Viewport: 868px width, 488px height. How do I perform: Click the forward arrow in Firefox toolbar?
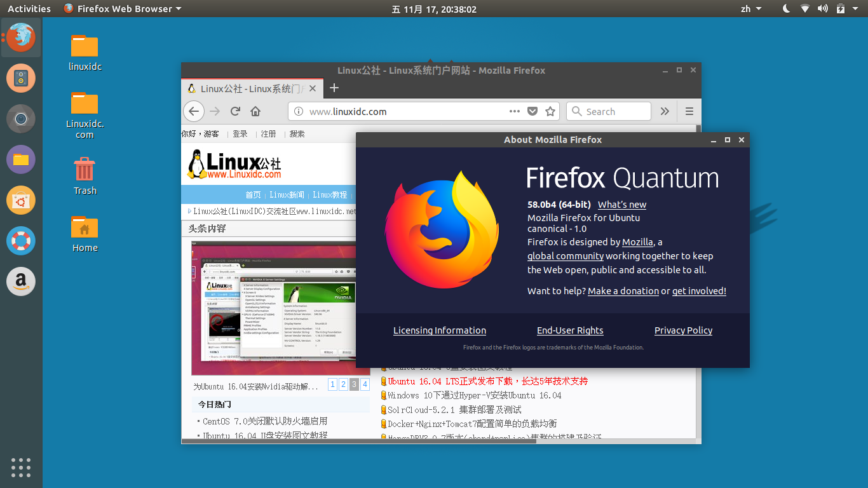click(215, 111)
